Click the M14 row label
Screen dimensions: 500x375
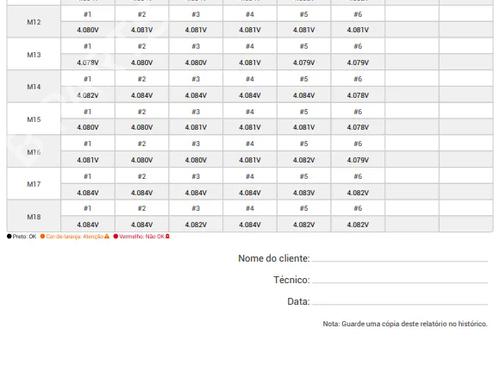click(x=34, y=87)
